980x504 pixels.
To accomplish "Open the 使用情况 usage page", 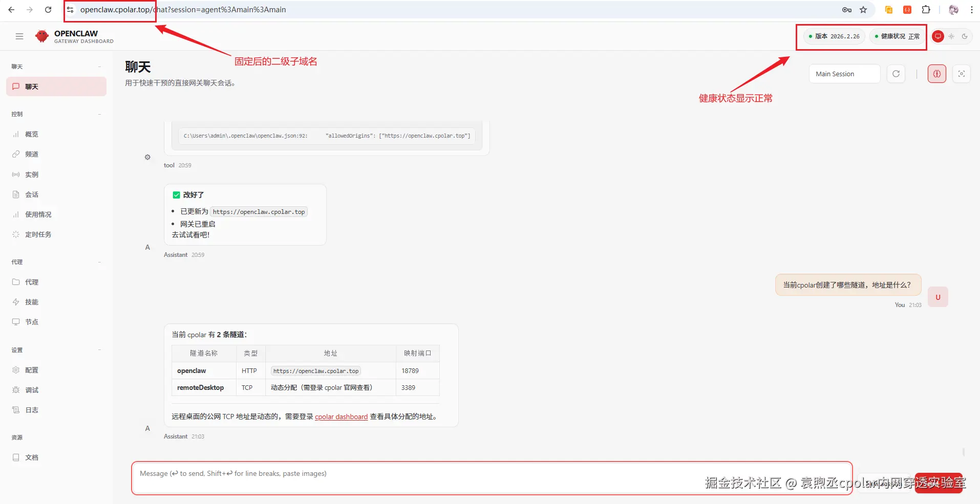I will pos(56,214).
